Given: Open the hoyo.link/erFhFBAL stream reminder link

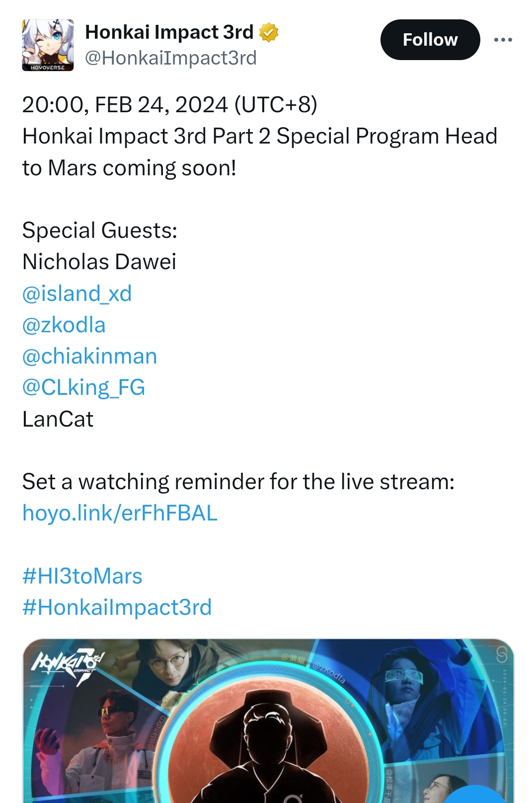Looking at the screenshot, I should coord(120,513).
